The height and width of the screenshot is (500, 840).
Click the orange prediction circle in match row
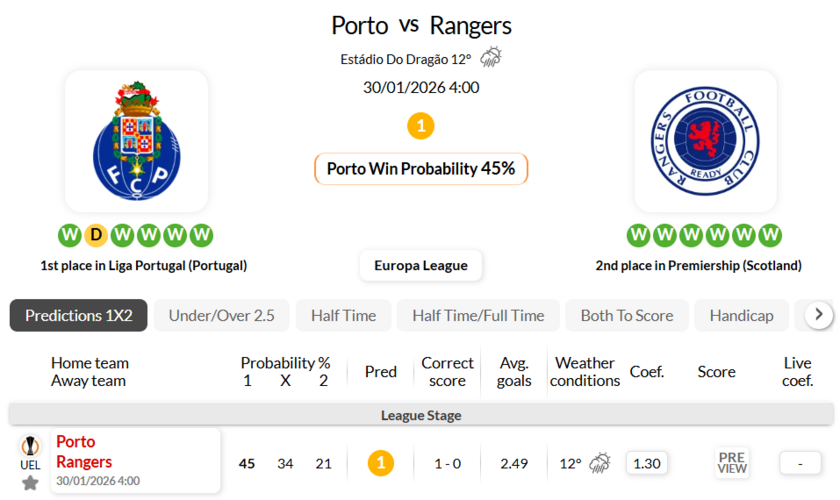tap(380, 463)
